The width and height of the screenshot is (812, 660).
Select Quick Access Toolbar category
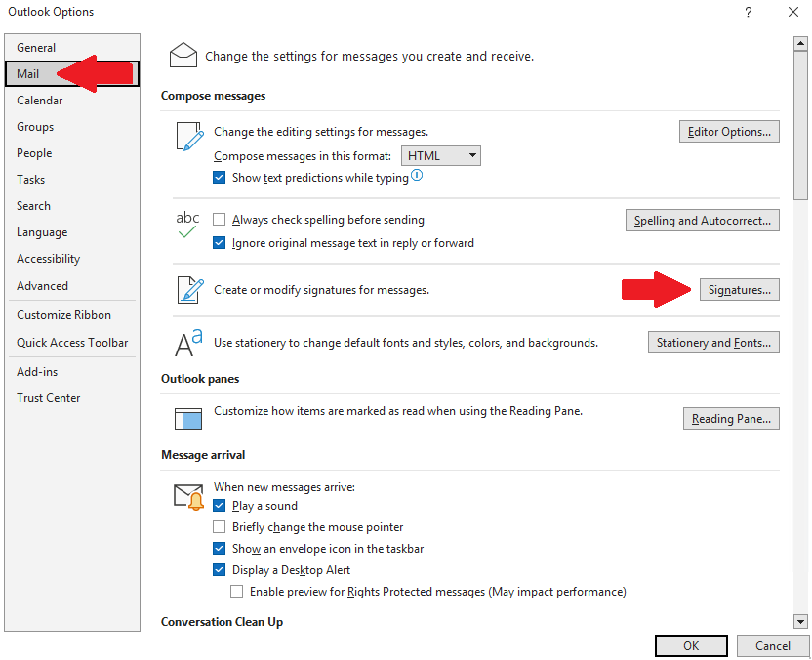[72, 343]
